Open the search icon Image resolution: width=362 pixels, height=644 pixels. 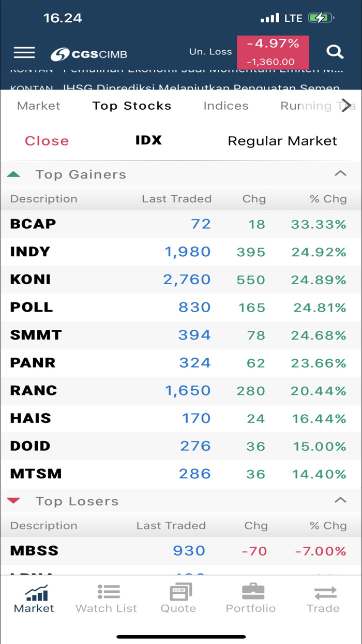point(335,52)
